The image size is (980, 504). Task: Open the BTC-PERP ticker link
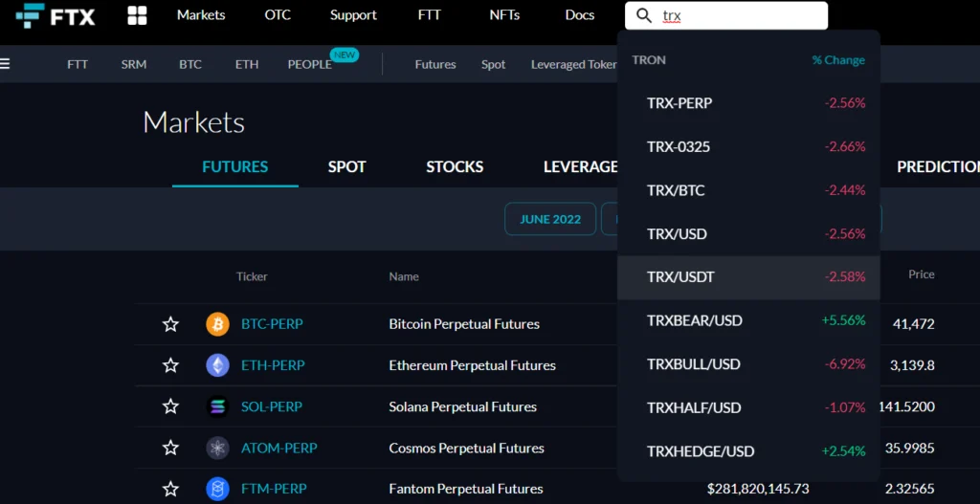[x=272, y=324]
